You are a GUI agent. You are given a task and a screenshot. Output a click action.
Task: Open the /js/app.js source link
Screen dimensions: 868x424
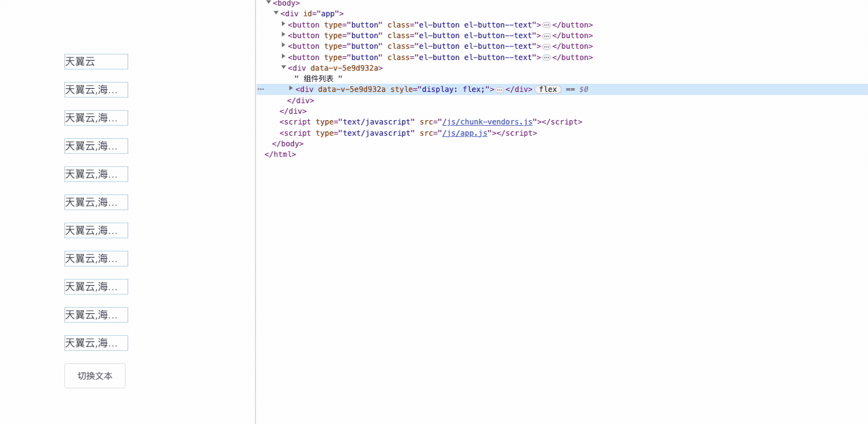click(x=465, y=133)
